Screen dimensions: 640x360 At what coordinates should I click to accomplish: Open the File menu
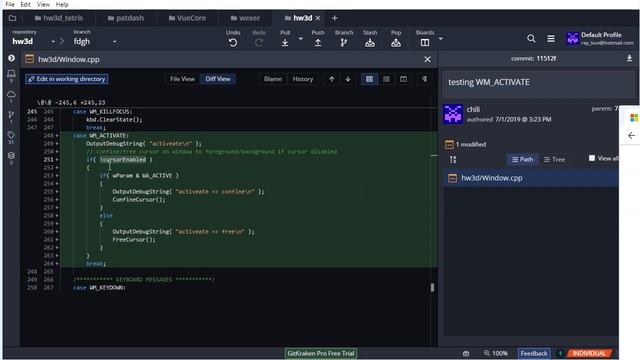pyautogui.click(x=10, y=4)
